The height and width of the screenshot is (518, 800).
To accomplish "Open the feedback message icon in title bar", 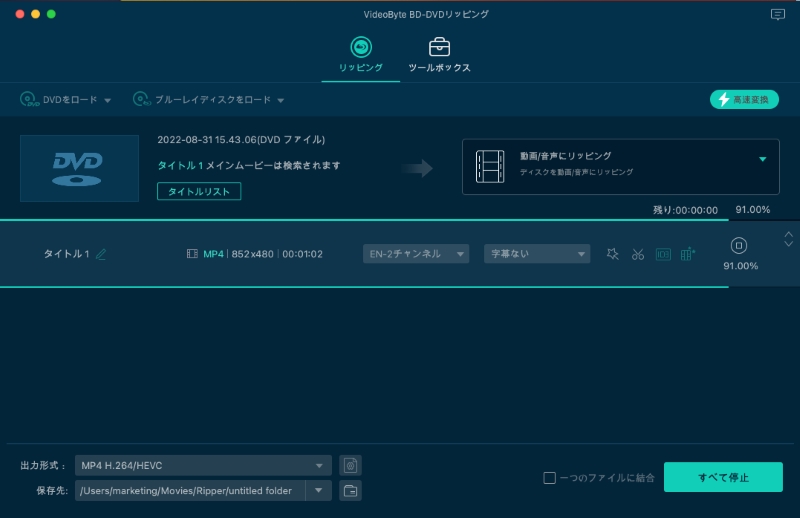I will 778,14.
